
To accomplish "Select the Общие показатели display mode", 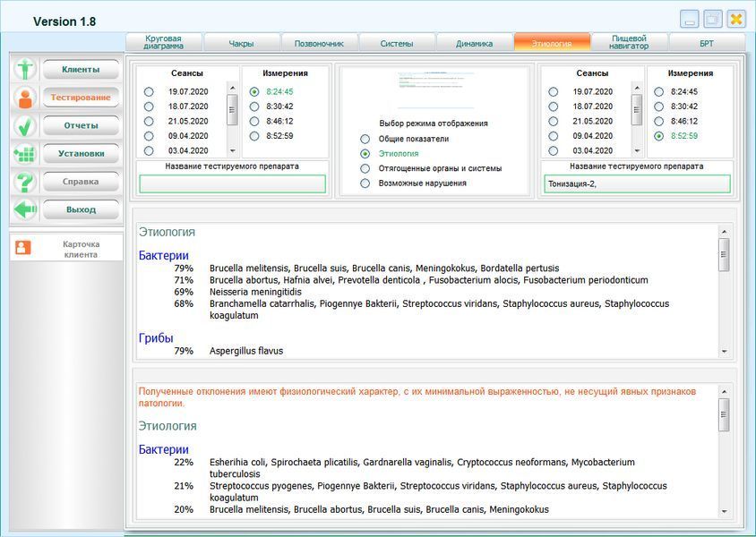I will tap(365, 140).
